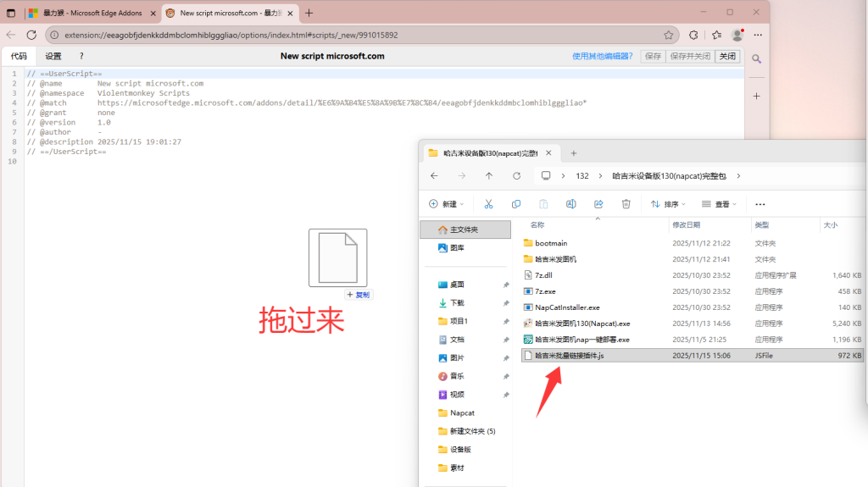Sort files by the 名称 column header
Image resolution: width=868 pixels, height=487 pixels.
[x=537, y=224]
